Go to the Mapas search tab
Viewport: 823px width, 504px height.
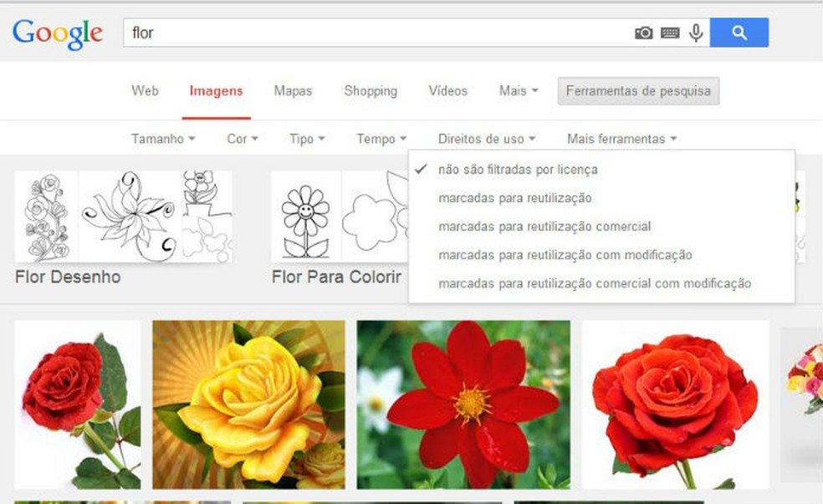pos(293,91)
